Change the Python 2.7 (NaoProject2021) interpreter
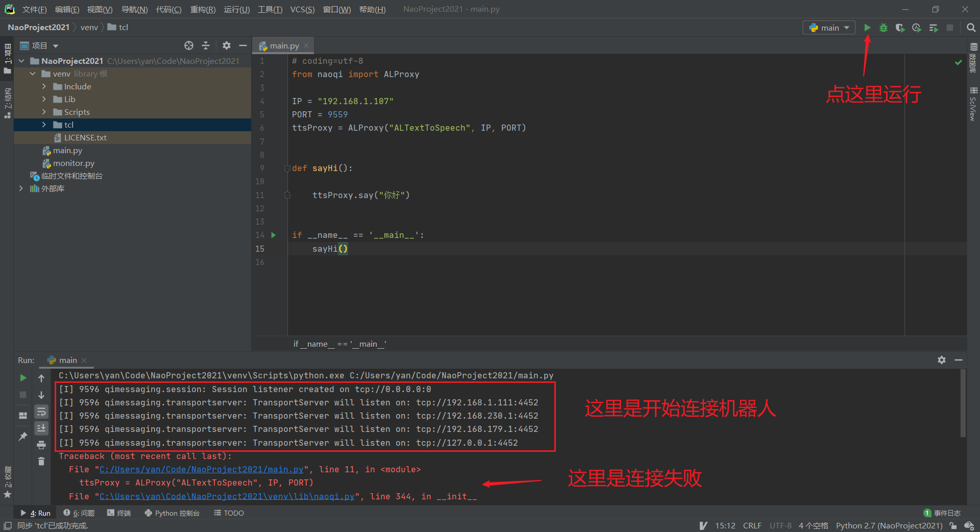Viewport: 980px width, 532px height. click(889, 525)
